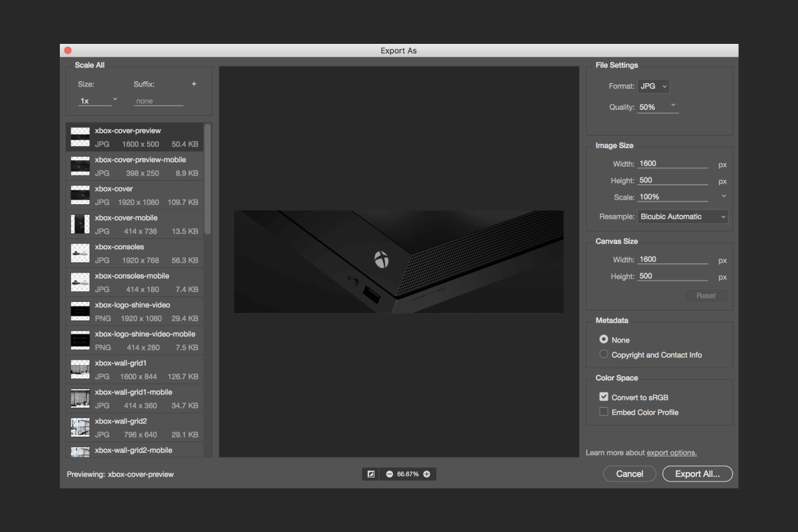The width and height of the screenshot is (798, 532).
Task: Click the Suffix input field
Action: coord(158,101)
